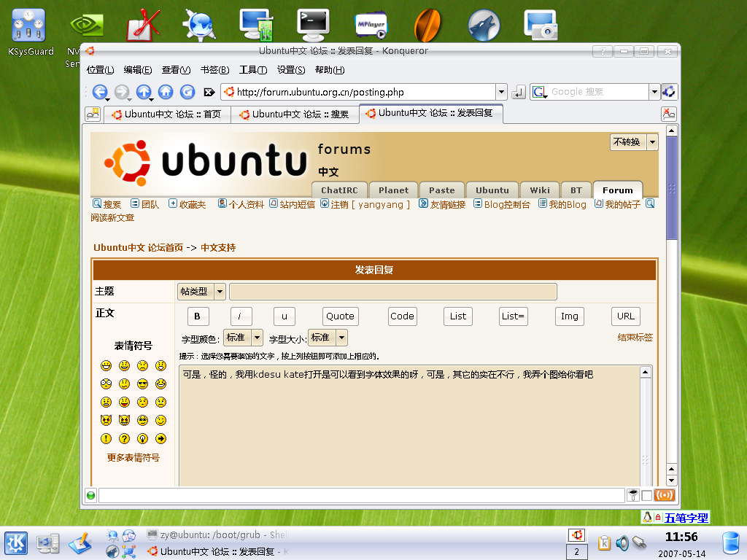Click the List= button
747x560 pixels.
click(x=513, y=316)
